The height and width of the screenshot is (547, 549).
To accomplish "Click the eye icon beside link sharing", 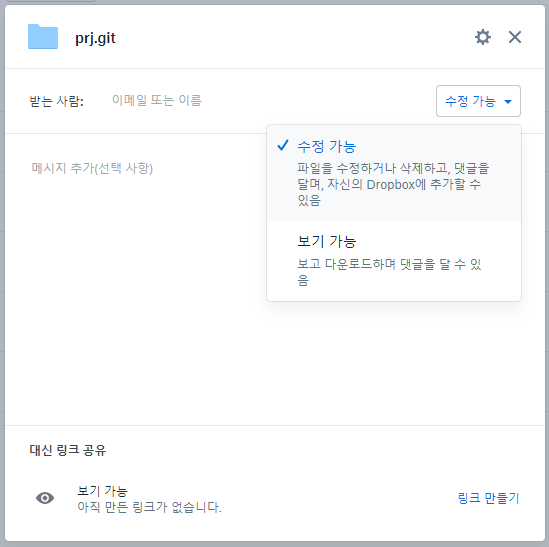I will (45, 498).
